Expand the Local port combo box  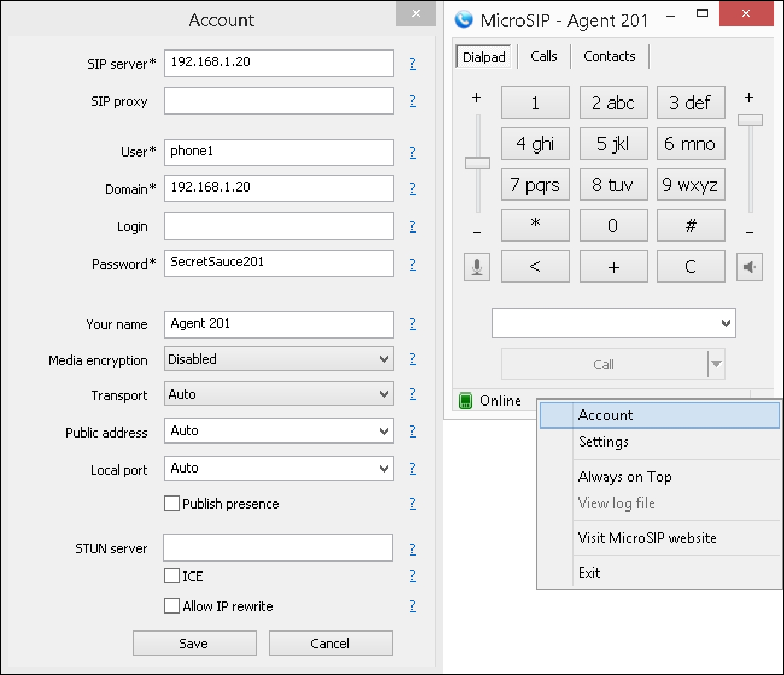(x=384, y=469)
